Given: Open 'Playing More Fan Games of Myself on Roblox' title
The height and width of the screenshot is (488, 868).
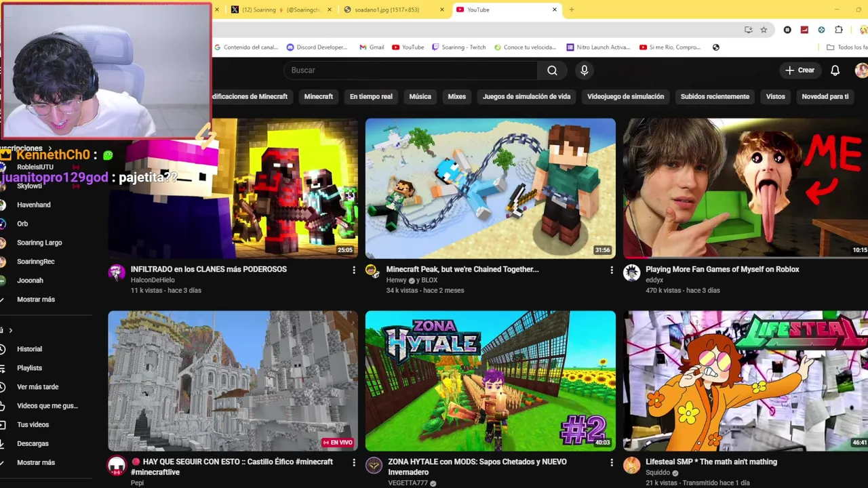Looking at the screenshot, I should coord(722,270).
